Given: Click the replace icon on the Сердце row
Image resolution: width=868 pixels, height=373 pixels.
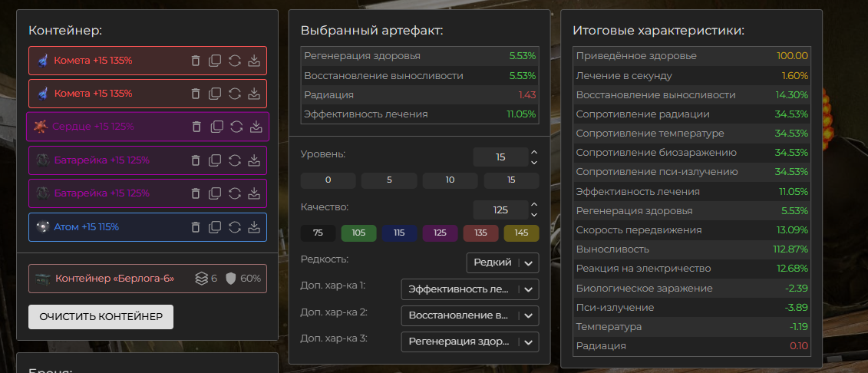Looking at the screenshot, I should click(x=236, y=127).
